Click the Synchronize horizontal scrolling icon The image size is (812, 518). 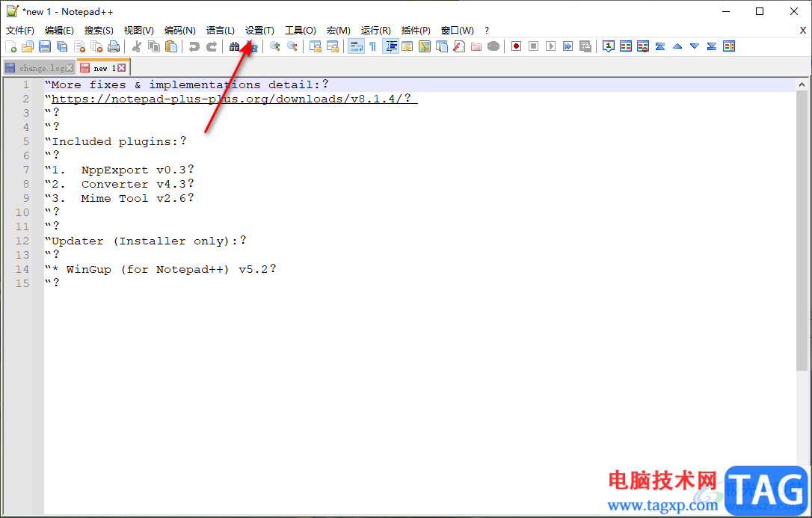pyautogui.click(x=333, y=46)
